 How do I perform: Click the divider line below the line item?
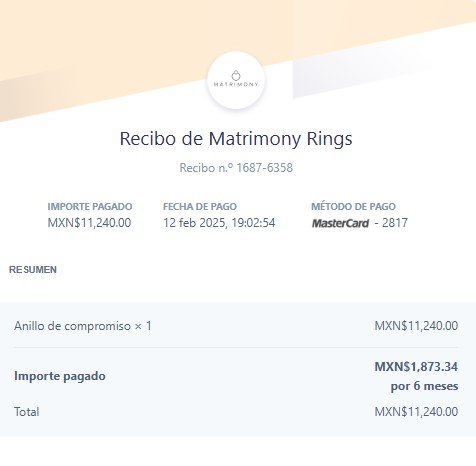pyautogui.click(x=236, y=347)
